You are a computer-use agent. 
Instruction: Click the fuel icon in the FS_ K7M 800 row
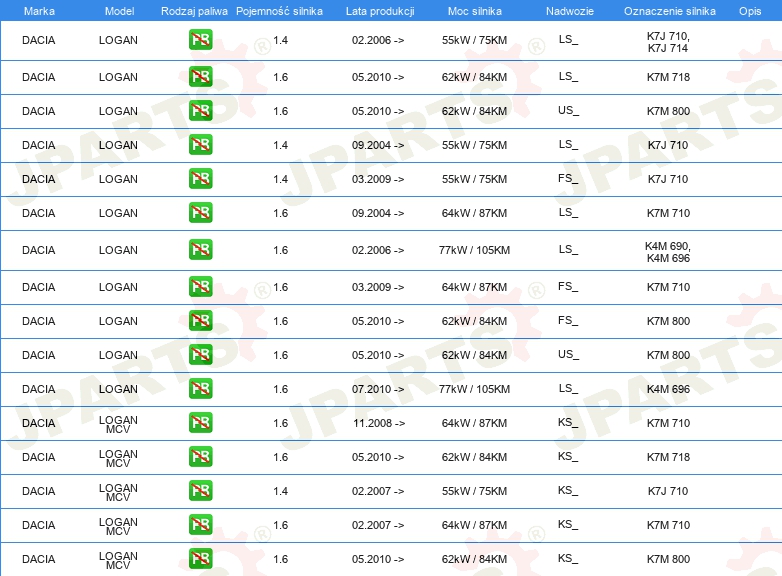tap(200, 321)
